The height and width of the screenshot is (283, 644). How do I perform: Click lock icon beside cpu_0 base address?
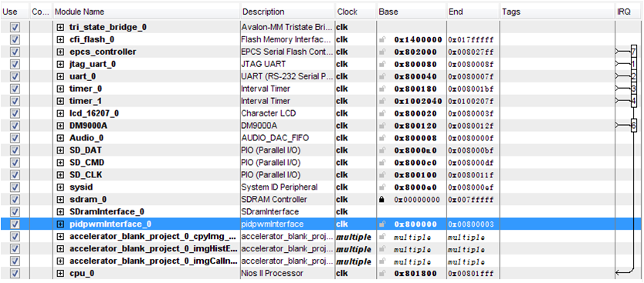tap(382, 274)
